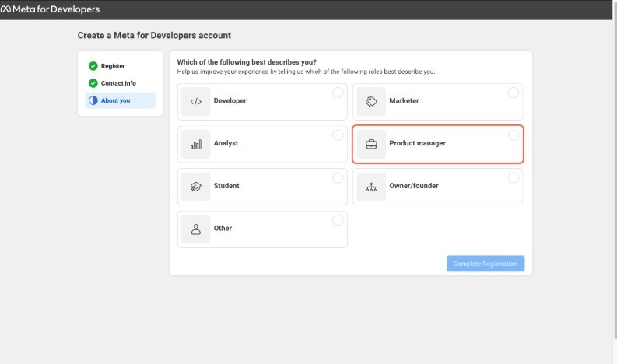
Task: Click the Developer label text
Action: [230, 101]
